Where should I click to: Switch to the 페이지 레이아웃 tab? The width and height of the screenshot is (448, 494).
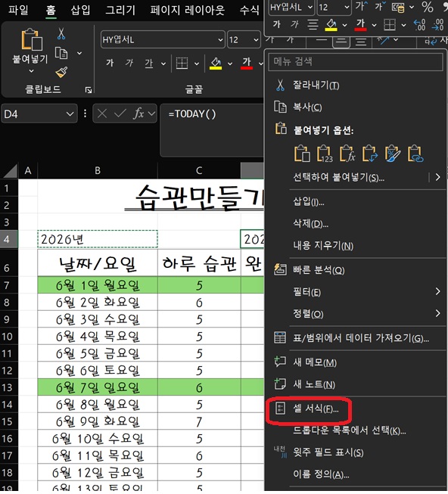187,10
